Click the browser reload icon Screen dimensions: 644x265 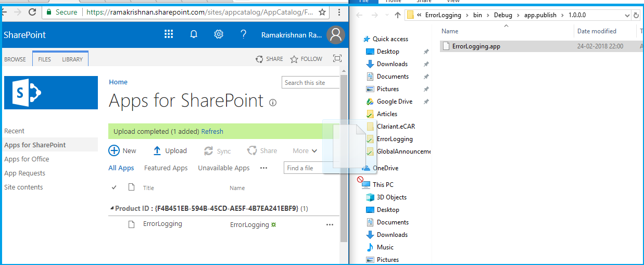(x=32, y=11)
